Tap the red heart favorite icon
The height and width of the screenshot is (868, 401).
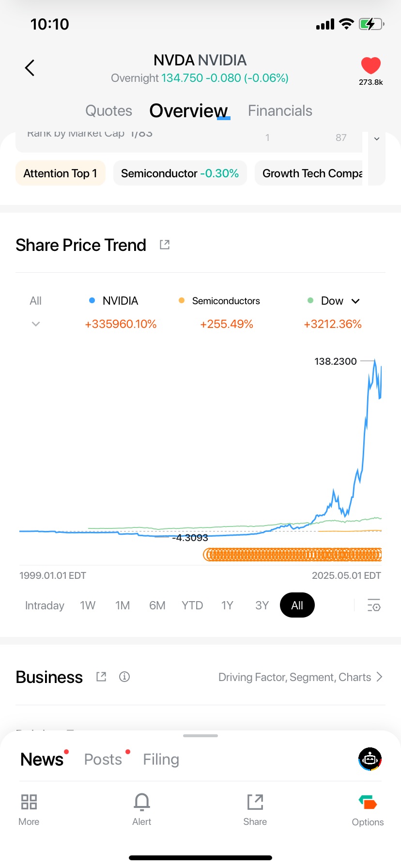pyautogui.click(x=371, y=66)
